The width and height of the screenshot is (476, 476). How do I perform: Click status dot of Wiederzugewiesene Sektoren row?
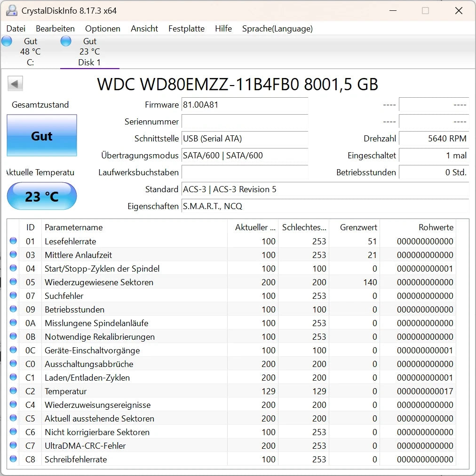point(13,282)
